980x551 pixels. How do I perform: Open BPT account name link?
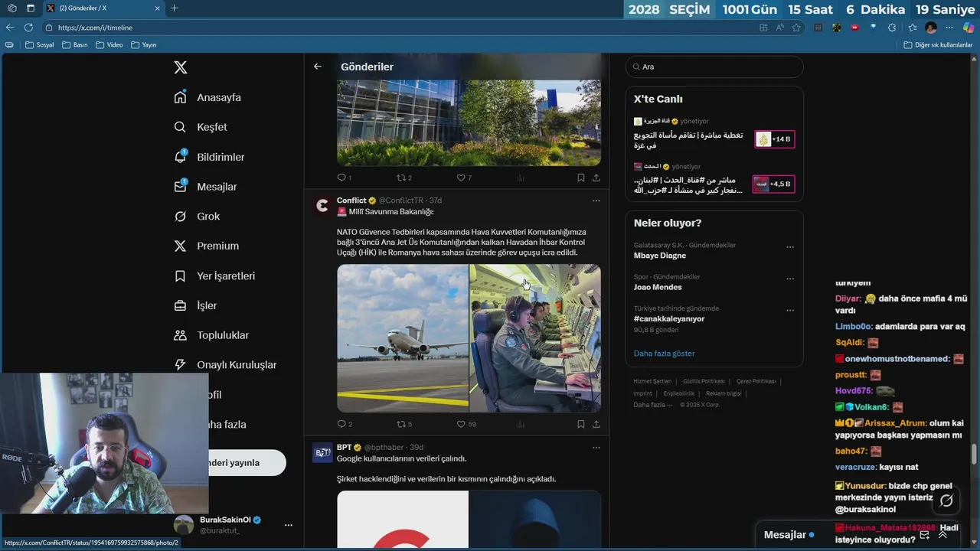(x=344, y=447)
